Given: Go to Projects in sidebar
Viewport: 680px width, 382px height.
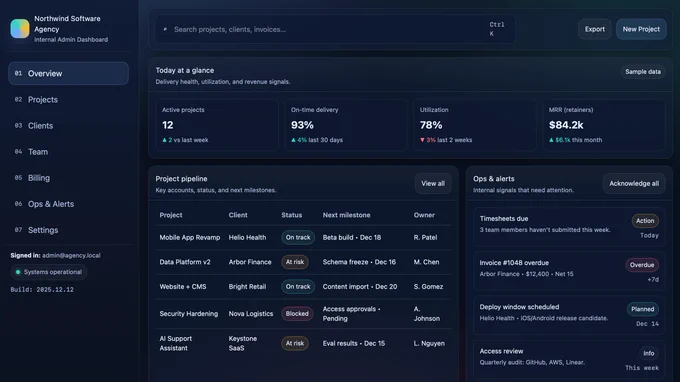Looking at the screenshot, I should click(69, 99).
